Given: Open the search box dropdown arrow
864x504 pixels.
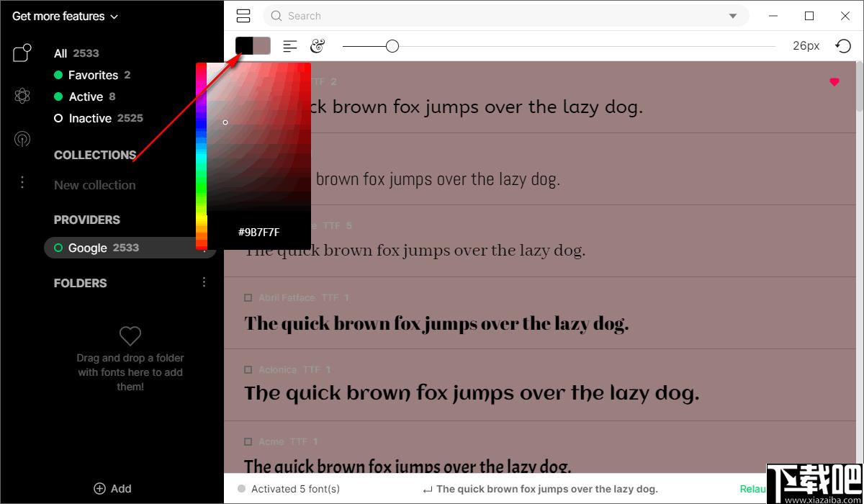Looking at the screenshot, I should click(x=733, y=16).
